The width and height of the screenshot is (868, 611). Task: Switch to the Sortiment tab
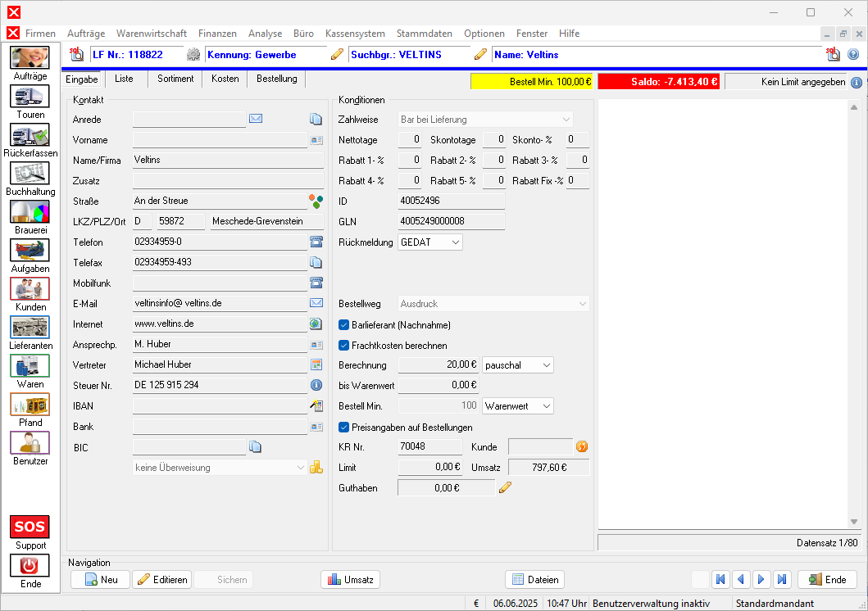pos(175,79)
